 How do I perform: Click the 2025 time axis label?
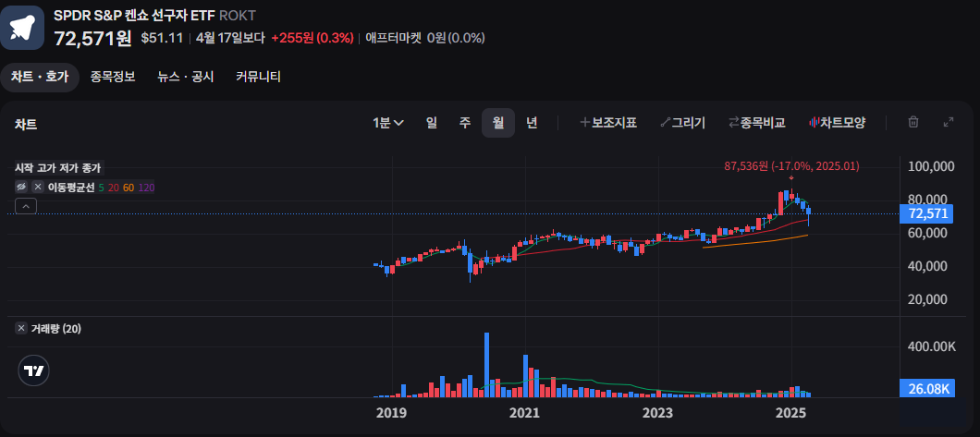coord(790,413)
